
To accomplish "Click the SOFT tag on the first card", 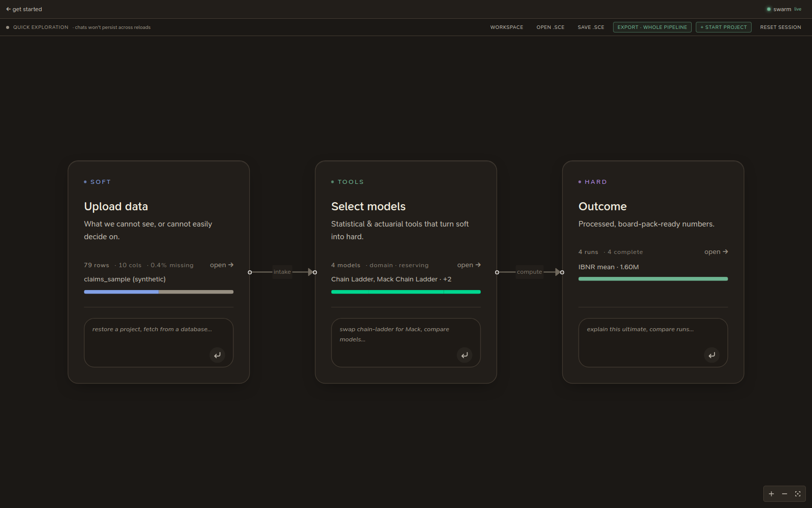I will click(x=100, y=182).
